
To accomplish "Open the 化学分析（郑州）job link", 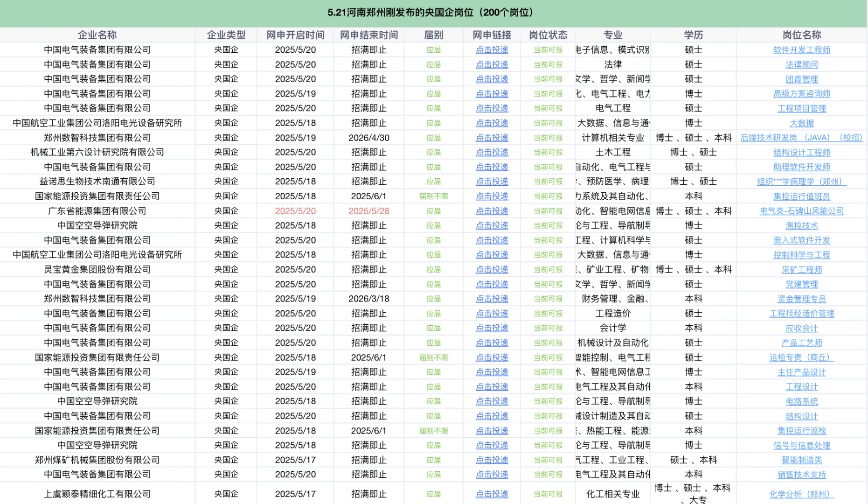I will tap(801, 494).
